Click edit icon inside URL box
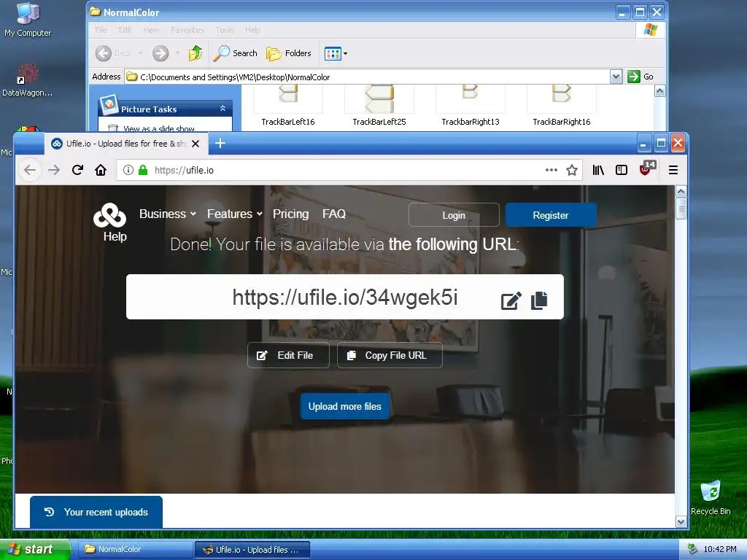This screenshot has height=560, width=747. point(511,300)
